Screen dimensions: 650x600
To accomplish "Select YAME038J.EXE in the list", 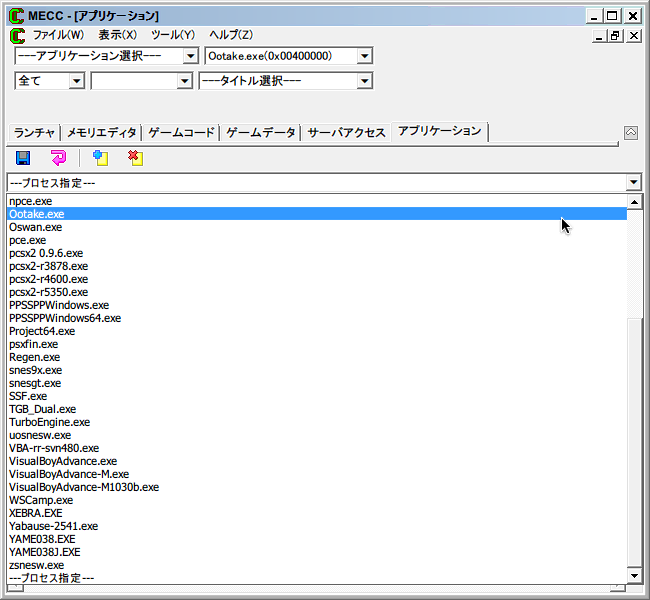I will (317, 552).
